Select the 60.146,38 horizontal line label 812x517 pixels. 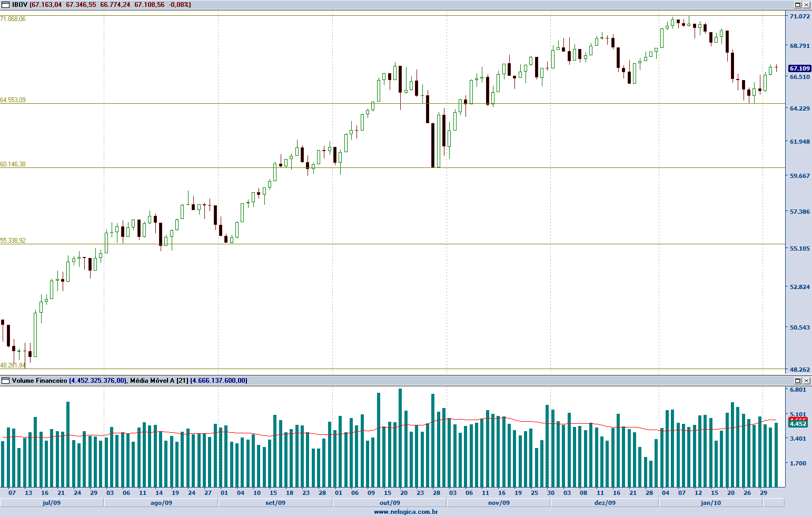pos(13,164)
